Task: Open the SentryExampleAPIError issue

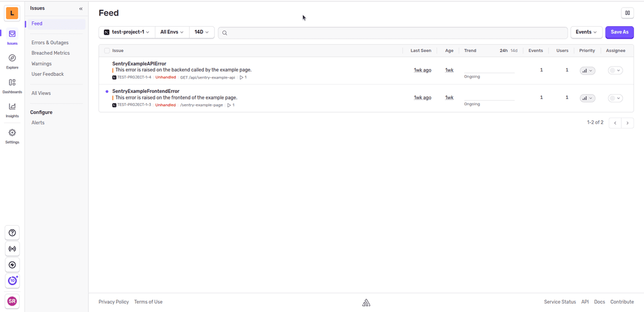Action: [x=139, y=64]
